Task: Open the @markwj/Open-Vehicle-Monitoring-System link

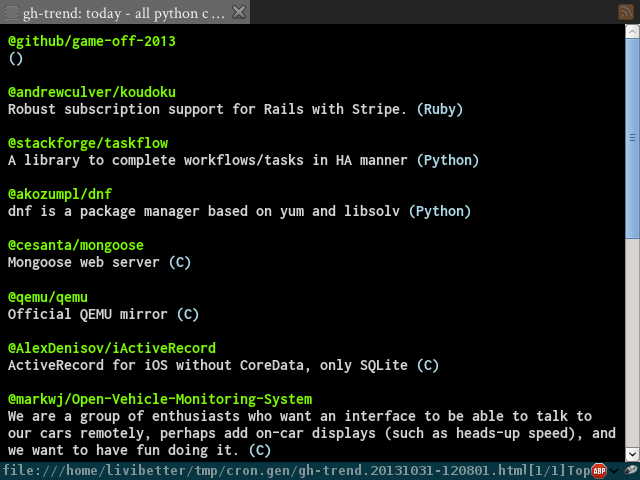Action: click(x=160, y=399)
